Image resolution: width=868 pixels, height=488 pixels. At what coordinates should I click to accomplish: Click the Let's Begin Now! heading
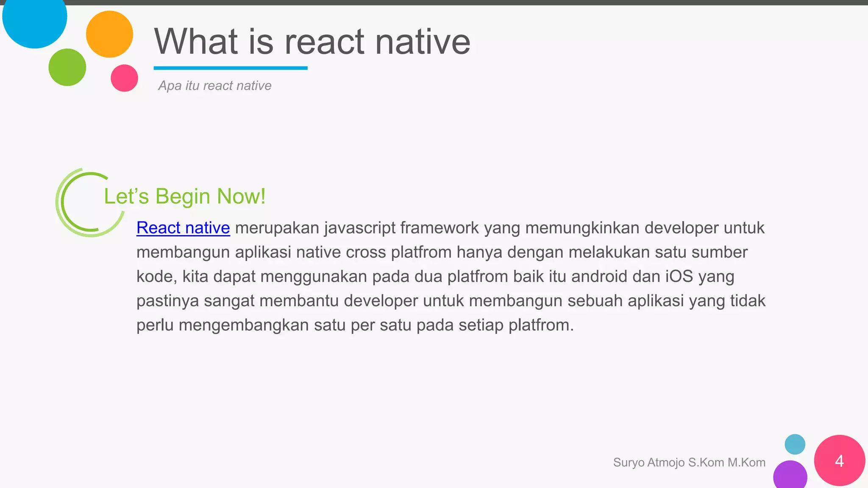coord(185,196)
